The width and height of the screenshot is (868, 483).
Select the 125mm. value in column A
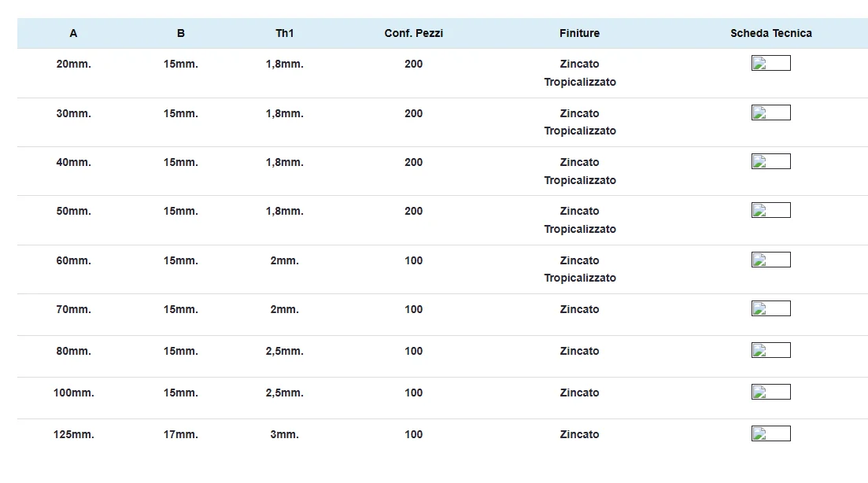[73, 434]
